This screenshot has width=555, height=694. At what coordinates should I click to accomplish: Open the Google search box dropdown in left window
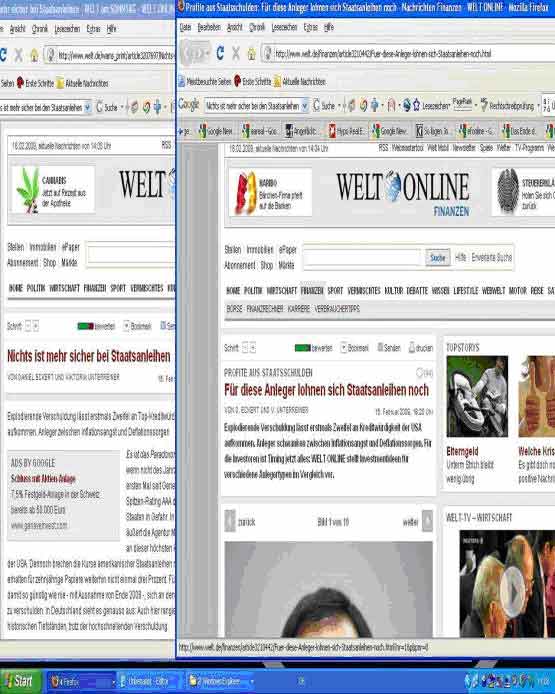coord(88,107)
